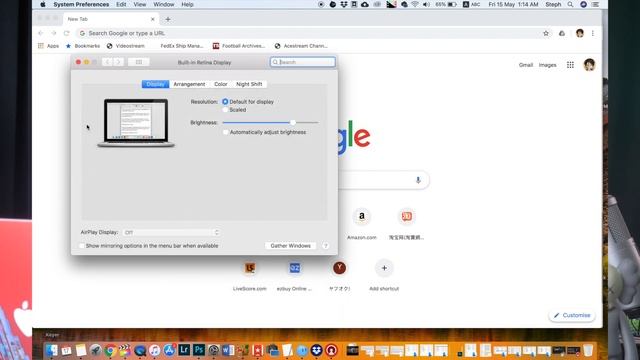Enable Automatically adjust brightness
This screenshot has width=640, height=360.
[x=225, y=132]
